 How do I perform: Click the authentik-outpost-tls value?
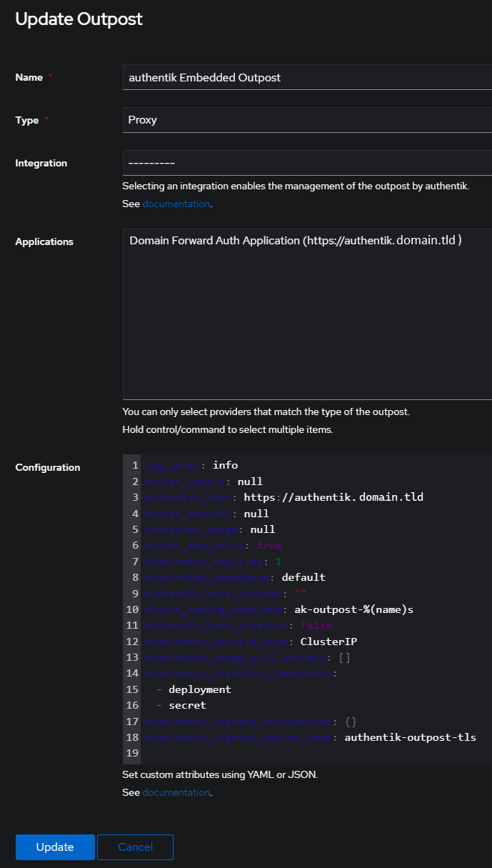(411, 737)
